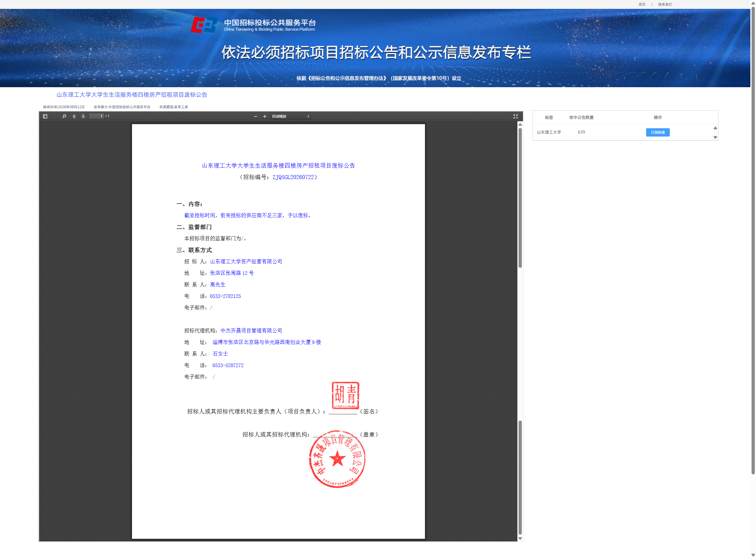Click the blue announcement title above the viewer
Image resolution: width=756 pixels, height=558 pixels.
click(x=132, y=95)
